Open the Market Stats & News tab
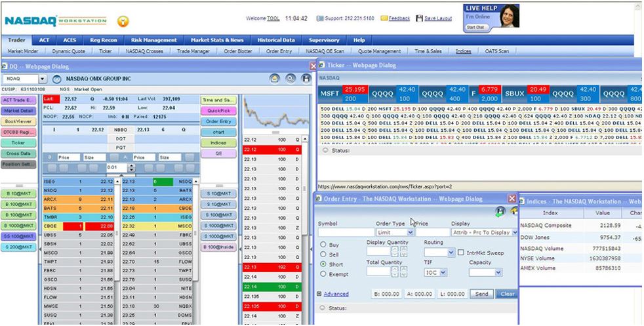Viewport: 644px width, 326px height. pos(217,40)
